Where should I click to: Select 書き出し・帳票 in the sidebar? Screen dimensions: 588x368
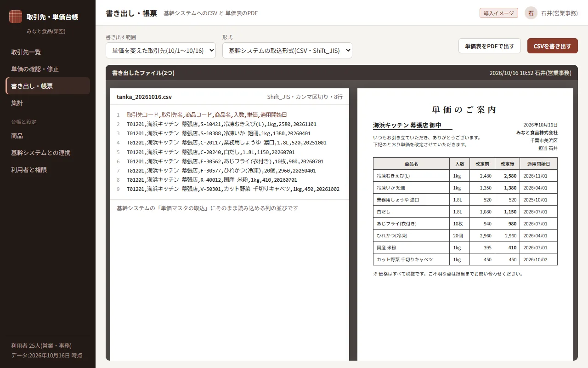(x=48, y=86)
